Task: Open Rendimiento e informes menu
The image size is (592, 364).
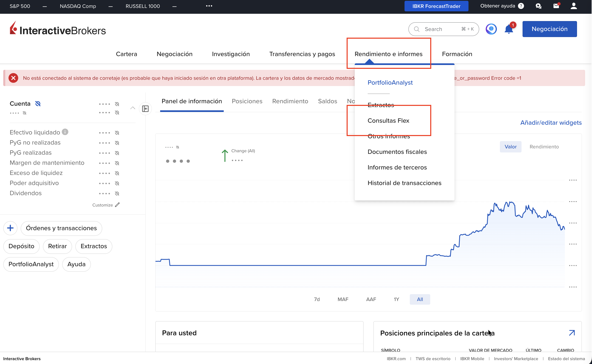Action: click(389, 54)
